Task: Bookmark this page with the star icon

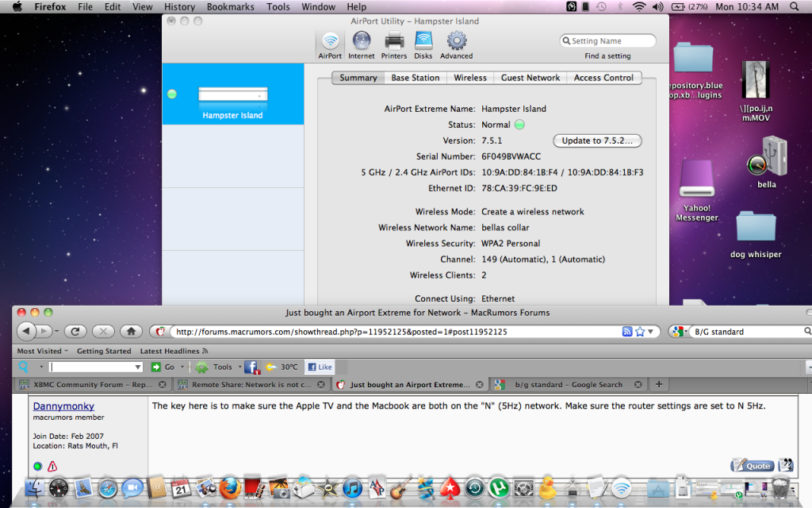Action: click(640, 332)
